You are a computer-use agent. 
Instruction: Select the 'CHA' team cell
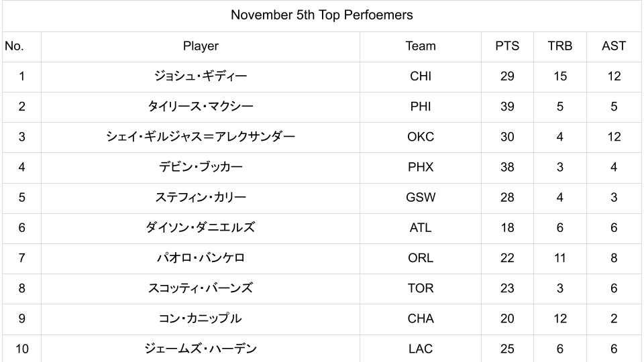(421, 318)
